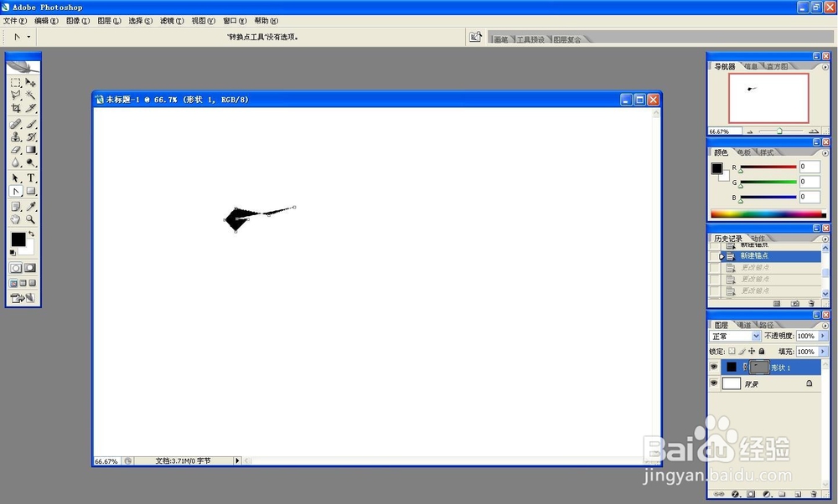Select the Type tool

pos(30,178)
